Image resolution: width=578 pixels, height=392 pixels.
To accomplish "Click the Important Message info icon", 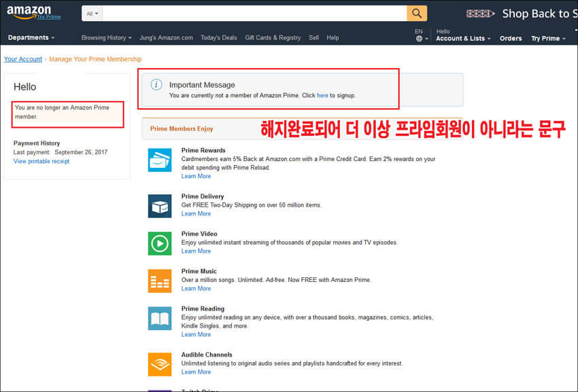I will click(156, 85).
